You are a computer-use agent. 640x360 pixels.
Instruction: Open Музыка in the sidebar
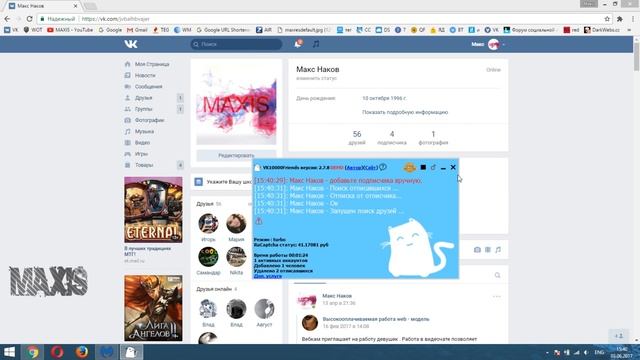coord(144,131)
